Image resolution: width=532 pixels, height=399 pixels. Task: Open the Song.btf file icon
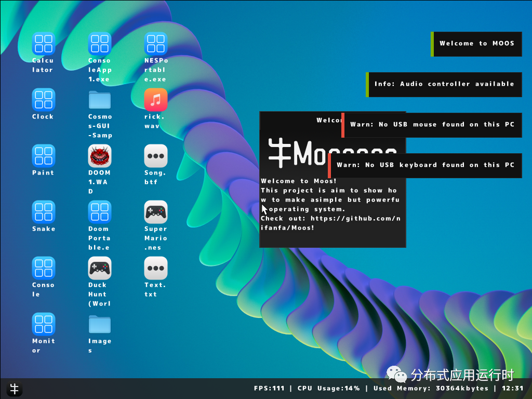point(156,156)
